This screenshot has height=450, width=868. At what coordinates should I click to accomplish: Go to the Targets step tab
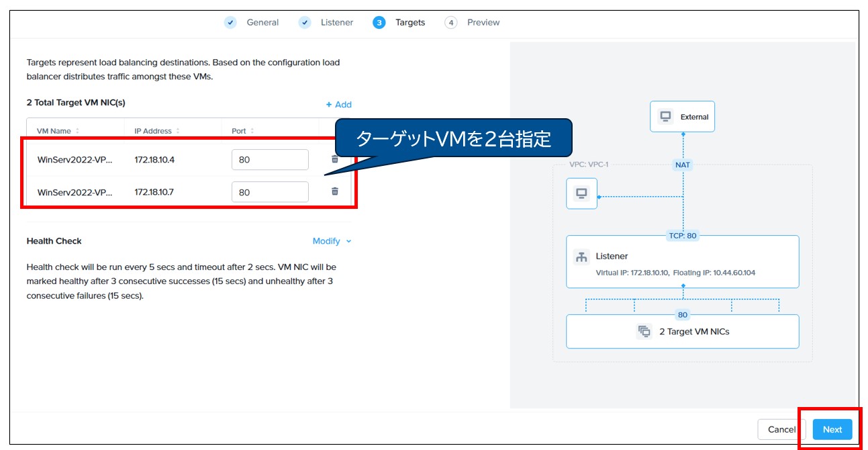tap(409, 22)
